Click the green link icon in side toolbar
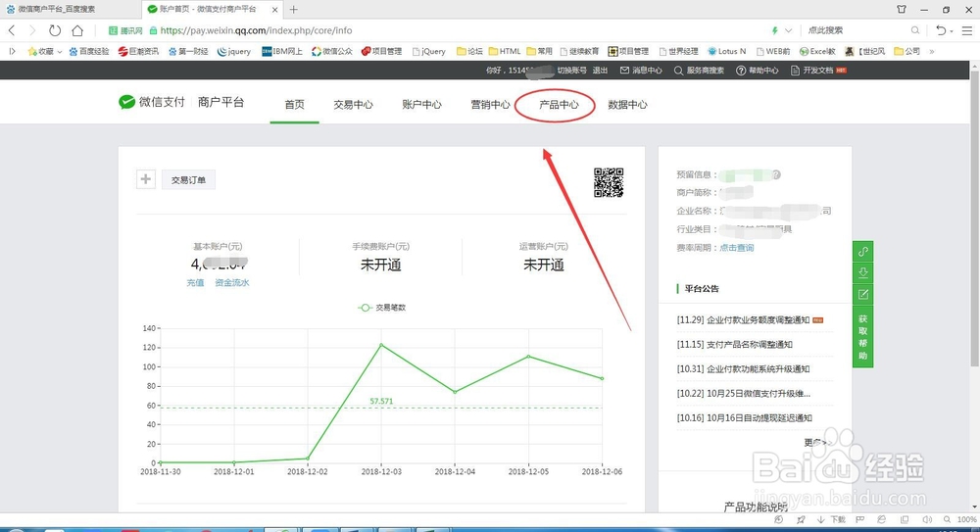The width and height of the screenshot is (980, 532). coord(863,252)
